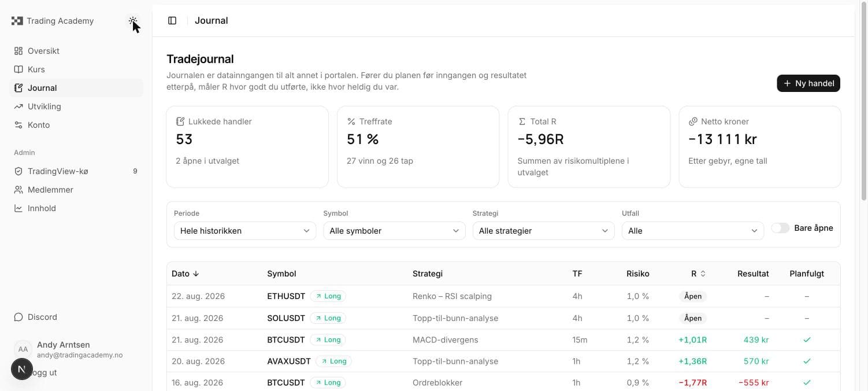Screen dimensions: 868x391
Task: Click the 22. aug. 2026 date cell
Action: pos(198,296)
